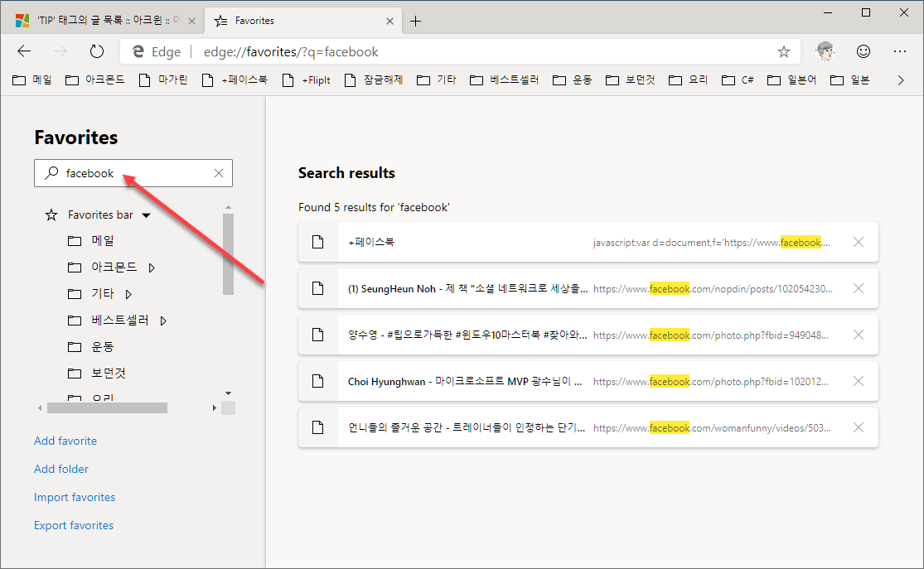
Task: Collapse the Favorites bar tree node
Action: [x=146, y=215]
